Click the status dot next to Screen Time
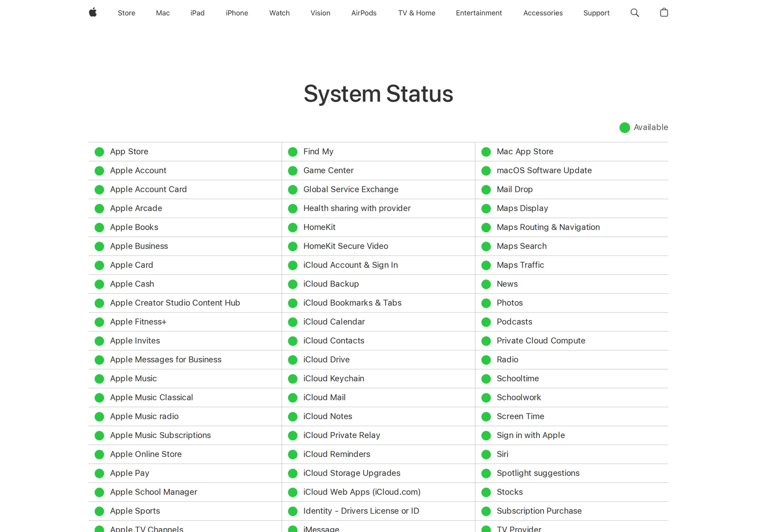The height and width of the screenshot is (532, 757). (x=486, y=417)
